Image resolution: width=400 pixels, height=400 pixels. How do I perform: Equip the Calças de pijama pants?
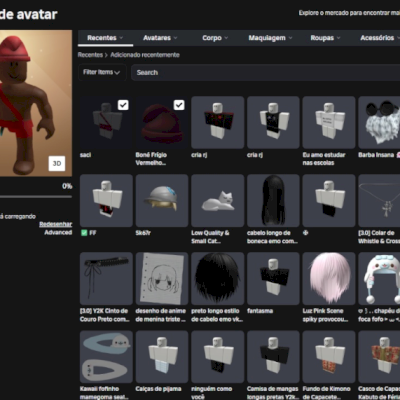pyautogui.click(x=162, y=357)
